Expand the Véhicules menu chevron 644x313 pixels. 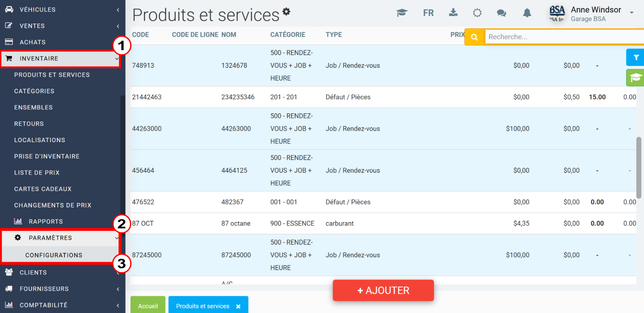118,10
